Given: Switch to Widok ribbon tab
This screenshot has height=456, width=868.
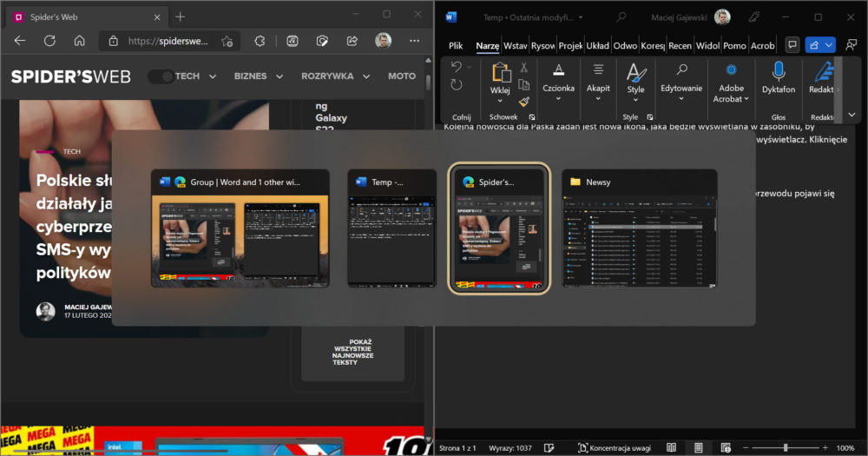Looking at the screenshot, I should tap(707, 45).
